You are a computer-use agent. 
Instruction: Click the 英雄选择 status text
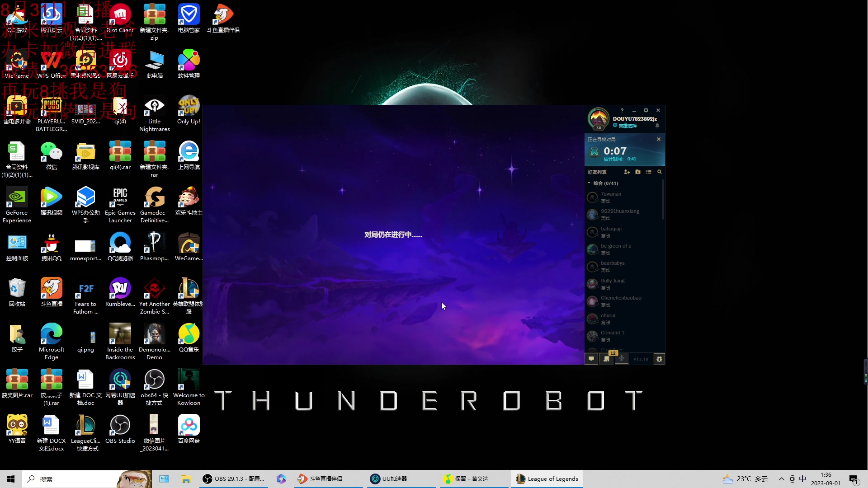point(627,126)
